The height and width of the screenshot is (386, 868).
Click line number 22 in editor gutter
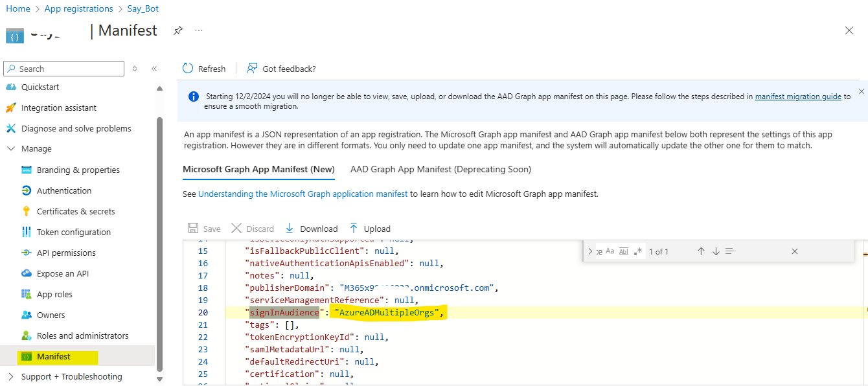(x=203, y=337)
